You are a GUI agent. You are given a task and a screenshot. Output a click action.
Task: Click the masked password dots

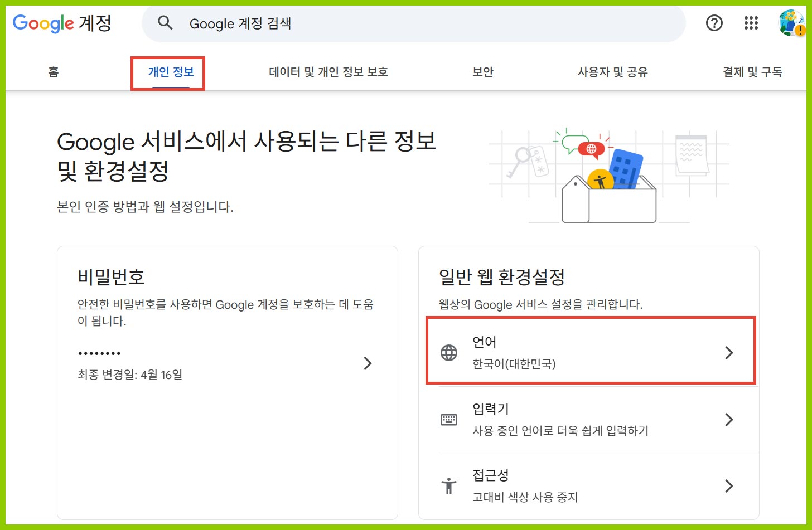pos(99,353)
